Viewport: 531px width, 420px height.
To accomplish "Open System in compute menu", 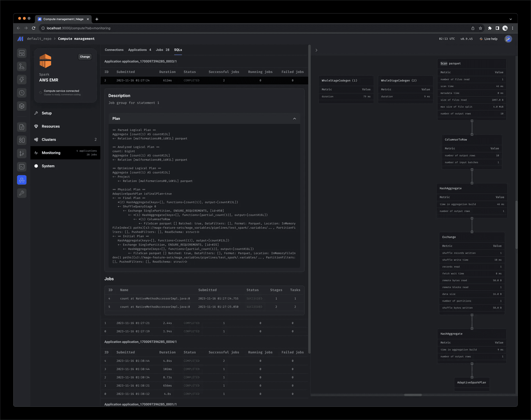I will pos(65,166).
